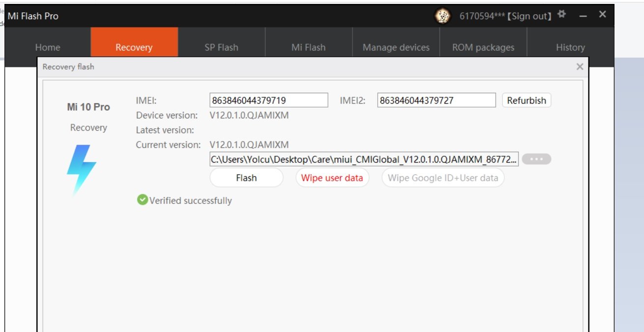644x332 pixels.
Task: Click the Device version label
Action: pyautogui.click(x=167, y=115)
